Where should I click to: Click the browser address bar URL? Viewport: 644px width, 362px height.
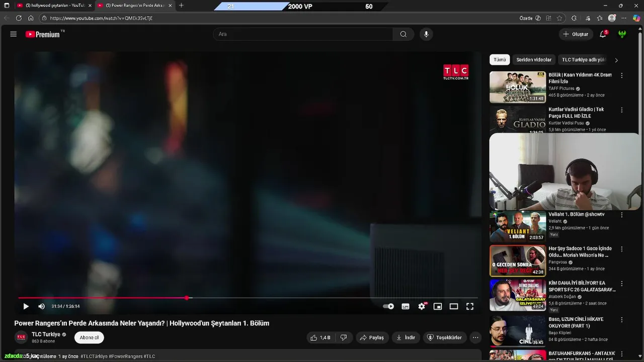(101, 18)
